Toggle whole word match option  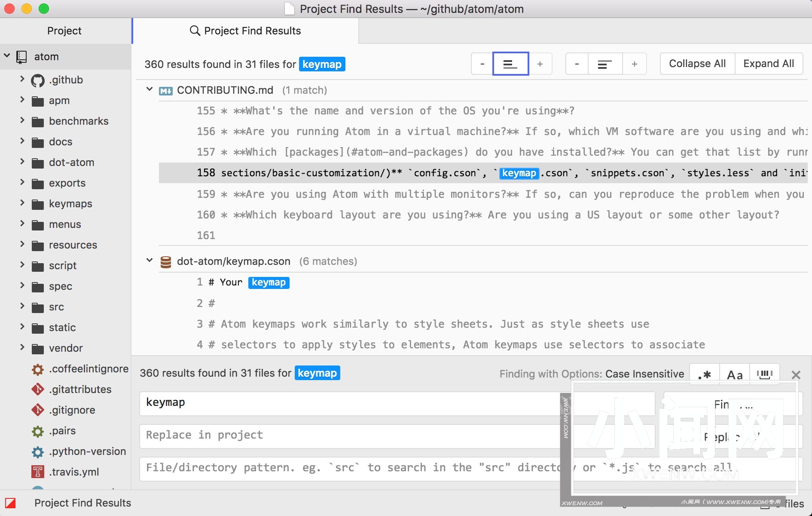coord(764,374)
